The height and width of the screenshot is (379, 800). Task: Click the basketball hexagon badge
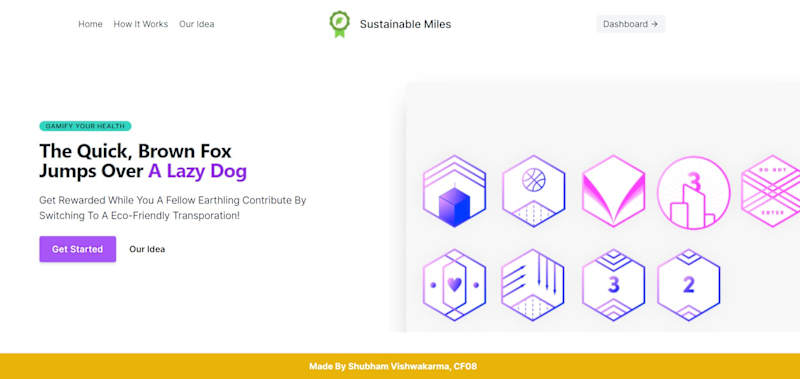533,191
